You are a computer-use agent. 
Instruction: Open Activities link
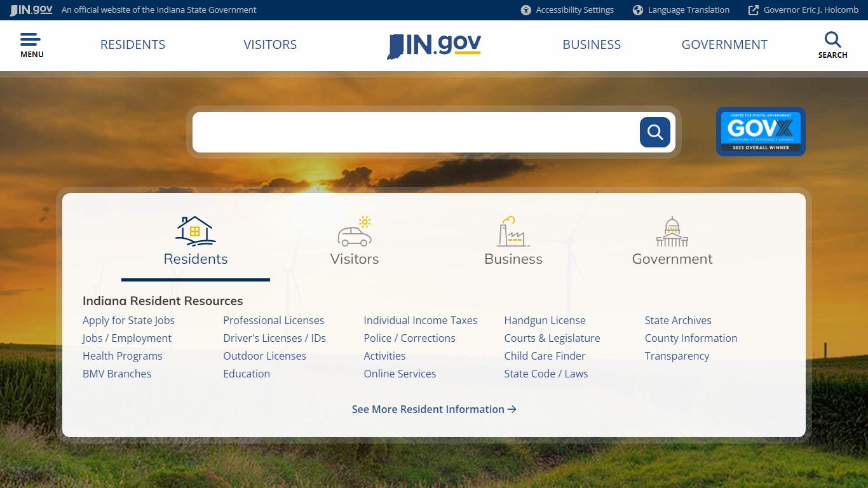pos(384,356)
